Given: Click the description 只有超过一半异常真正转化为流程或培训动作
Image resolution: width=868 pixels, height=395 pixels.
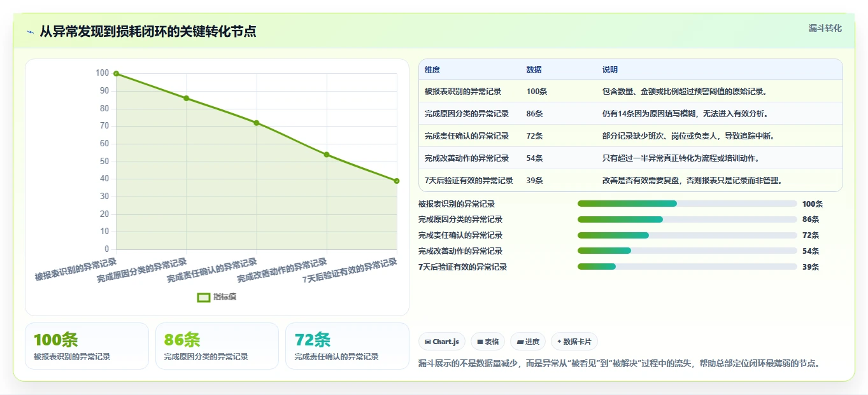Looking at the screenshot, I should [x=681, y=158].
